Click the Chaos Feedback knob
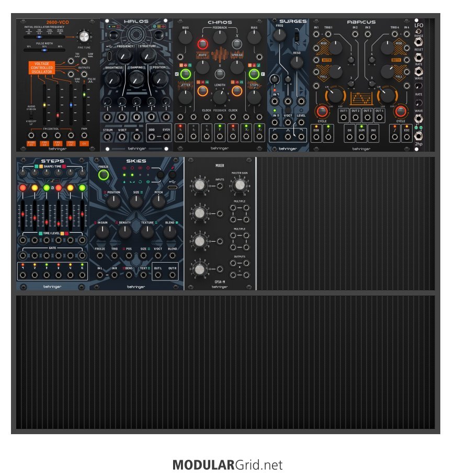Viewport: 456px width, 476px height. pyautogui.click(x=220, y=37)
